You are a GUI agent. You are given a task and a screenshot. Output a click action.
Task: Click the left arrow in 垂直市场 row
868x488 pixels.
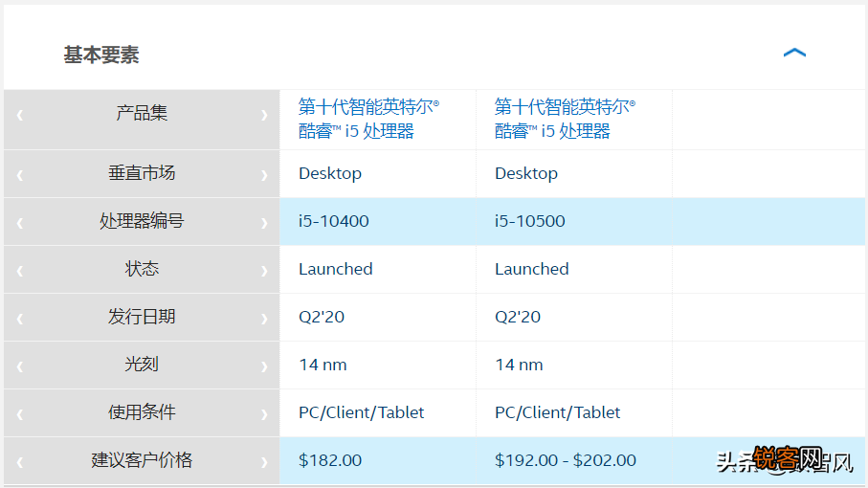tap(20, 175)
